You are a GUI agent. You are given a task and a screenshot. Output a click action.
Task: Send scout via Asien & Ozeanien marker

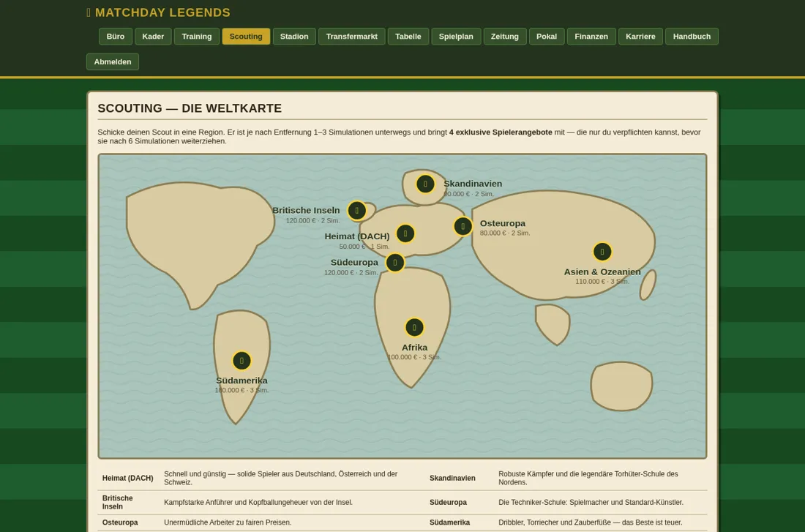(602, 252)
